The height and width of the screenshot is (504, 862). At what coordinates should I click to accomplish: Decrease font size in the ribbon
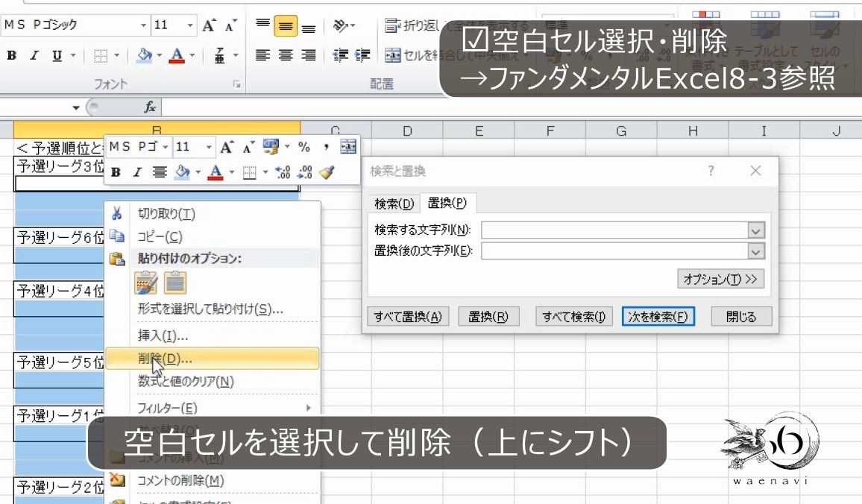point(230,25)
